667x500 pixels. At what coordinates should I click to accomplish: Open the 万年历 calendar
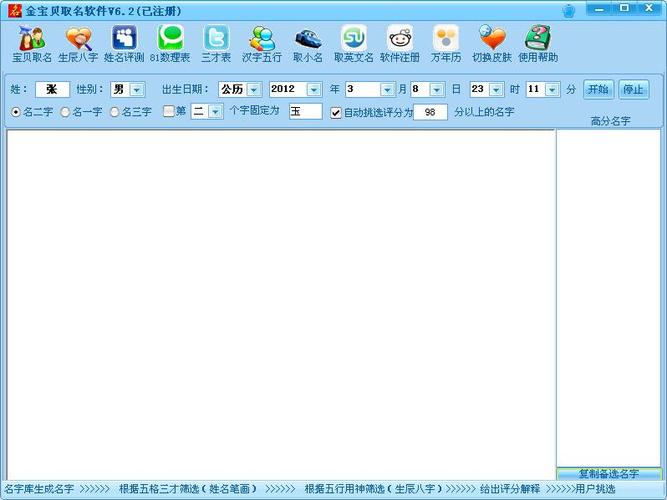(x=446, y=43)
